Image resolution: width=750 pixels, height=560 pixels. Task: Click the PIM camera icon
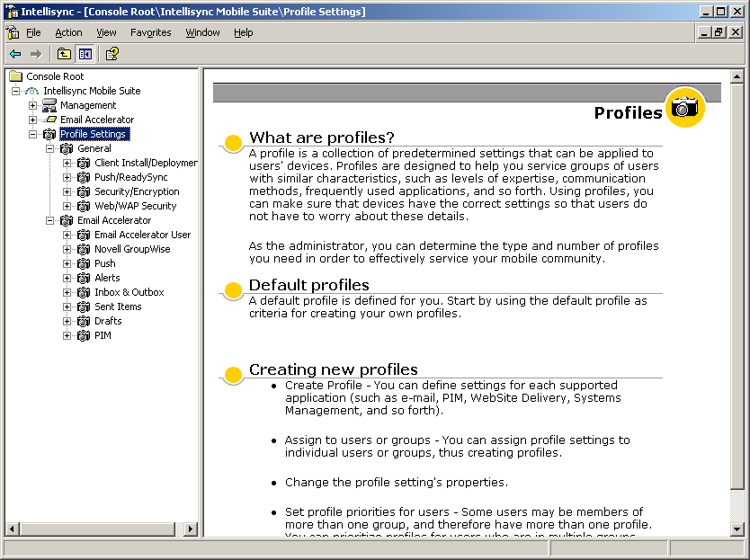[84, 335]
